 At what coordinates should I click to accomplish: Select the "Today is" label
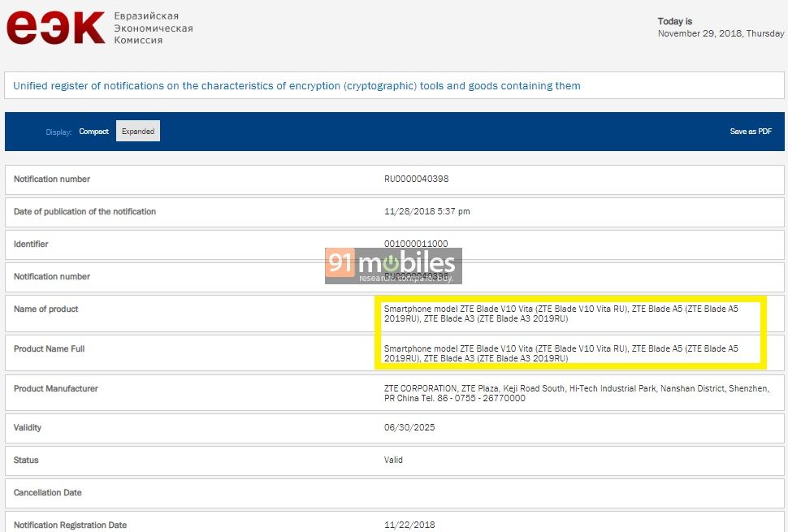(x=675, y=21)
